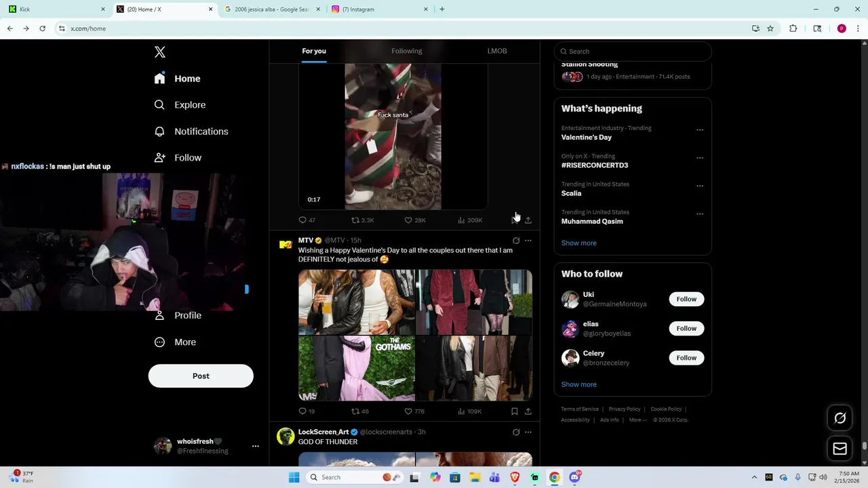Screen dimensions: 868x488
Task: Open Terms of Service link
Action: (x=580, y=409)
